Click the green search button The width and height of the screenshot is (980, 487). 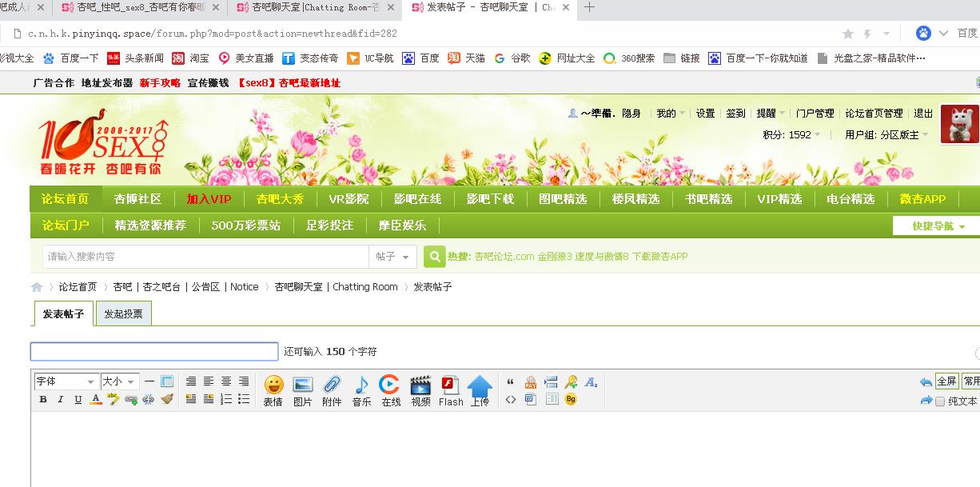[x=434, y=257]
